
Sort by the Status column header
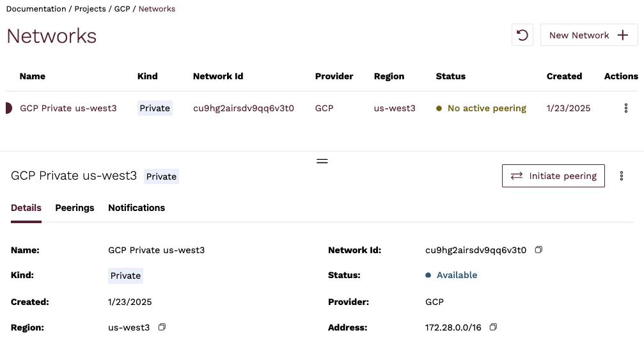pos(450,76)
